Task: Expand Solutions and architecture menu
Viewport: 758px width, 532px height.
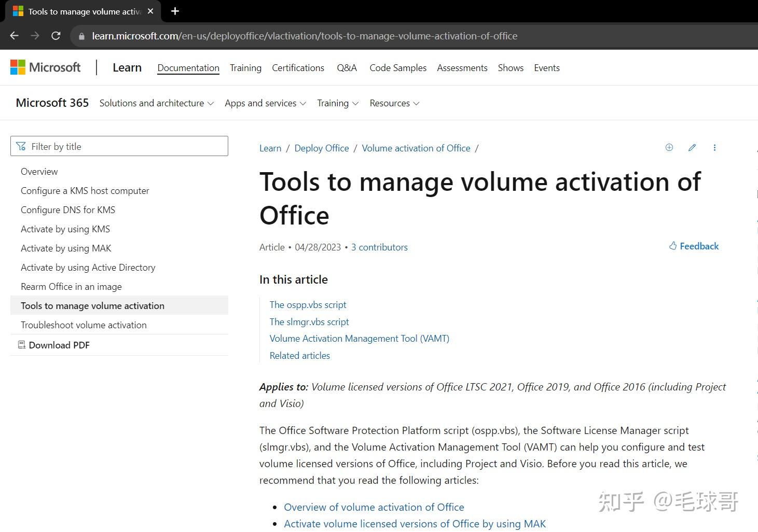Action: [157, 103]
